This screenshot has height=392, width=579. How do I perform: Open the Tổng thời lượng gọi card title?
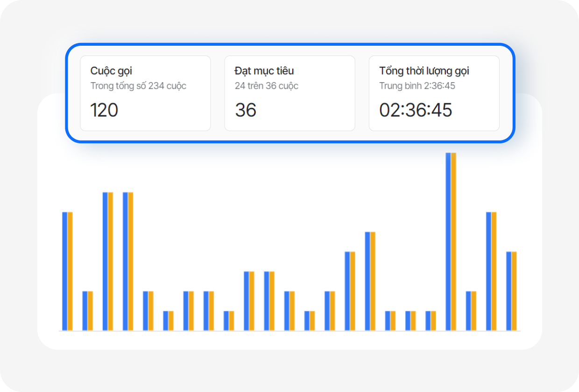coord(424,71)
